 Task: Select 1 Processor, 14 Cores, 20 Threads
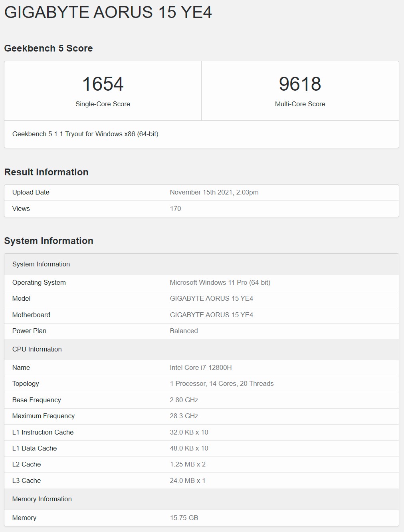(x=222, y=383)
